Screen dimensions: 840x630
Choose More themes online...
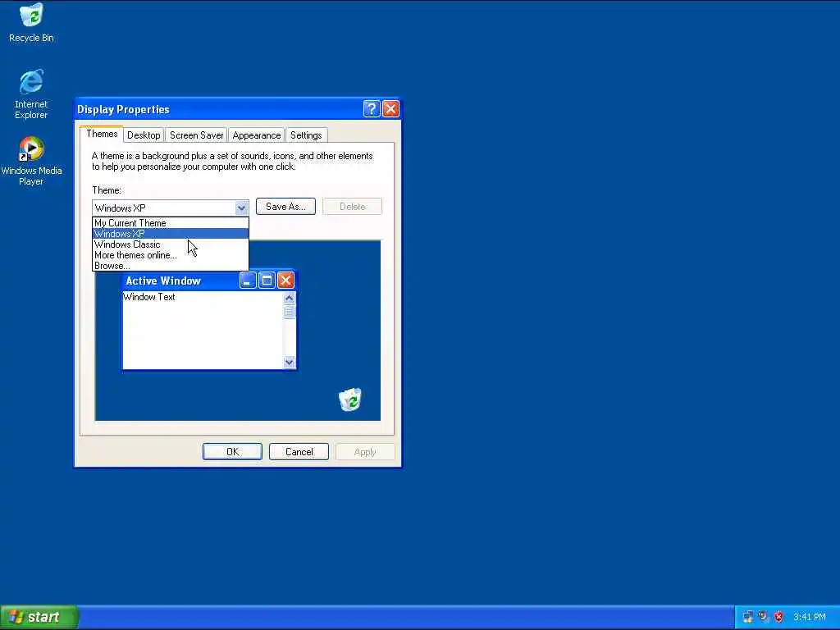[x=171, y=255]
